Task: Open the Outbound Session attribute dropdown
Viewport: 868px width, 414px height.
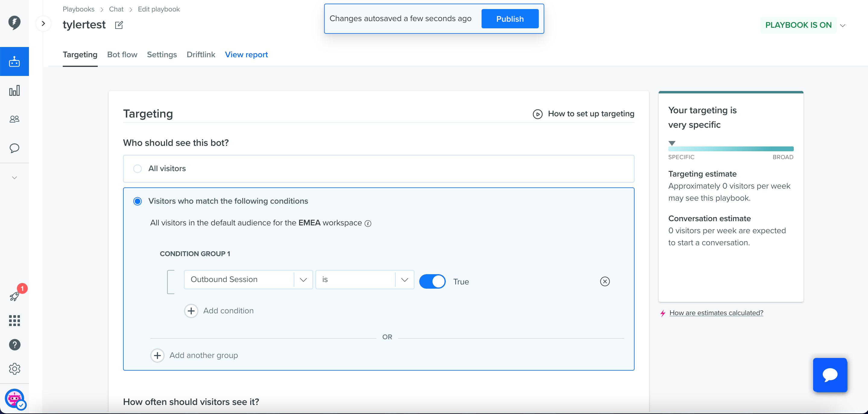Action: click(248, 280)
